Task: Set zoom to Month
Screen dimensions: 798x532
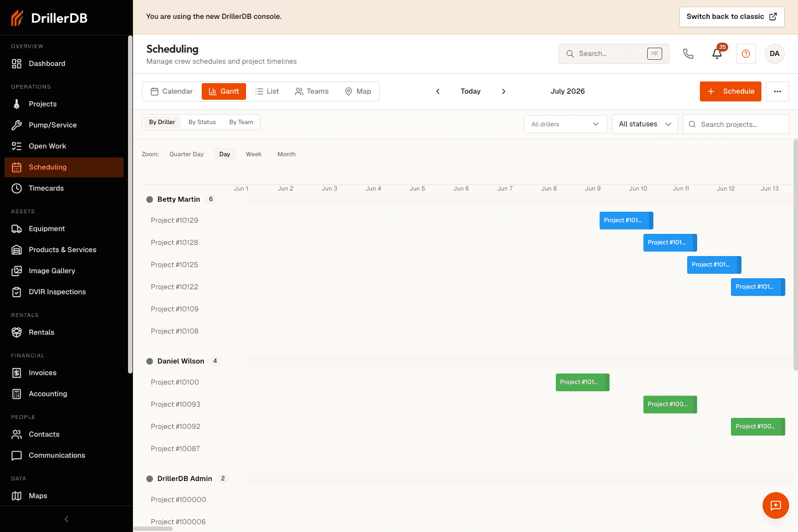Action: point(287,155)
